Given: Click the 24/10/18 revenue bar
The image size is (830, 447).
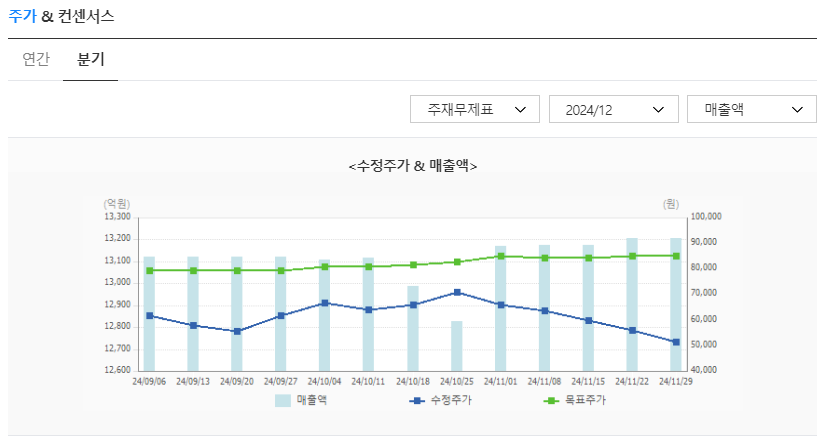Looking at the screenshot, I should pyautogui.click(x=413, y=328).
